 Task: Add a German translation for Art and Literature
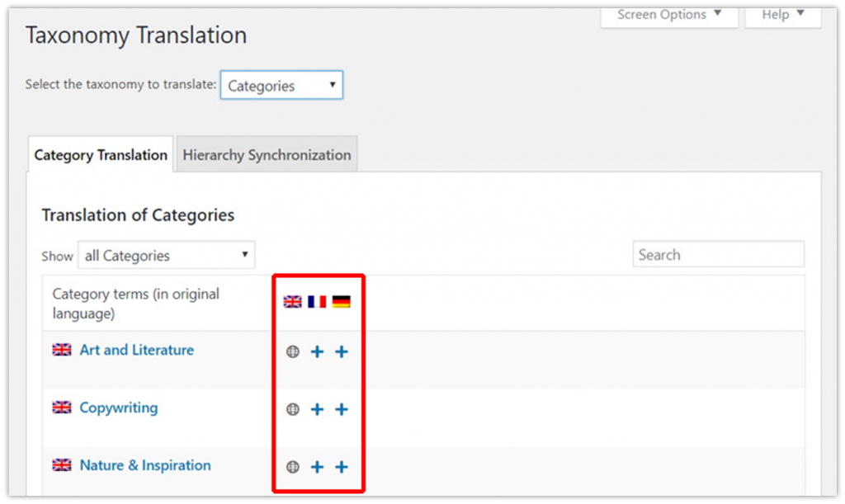pyautogui.click(x=342, y=351)
